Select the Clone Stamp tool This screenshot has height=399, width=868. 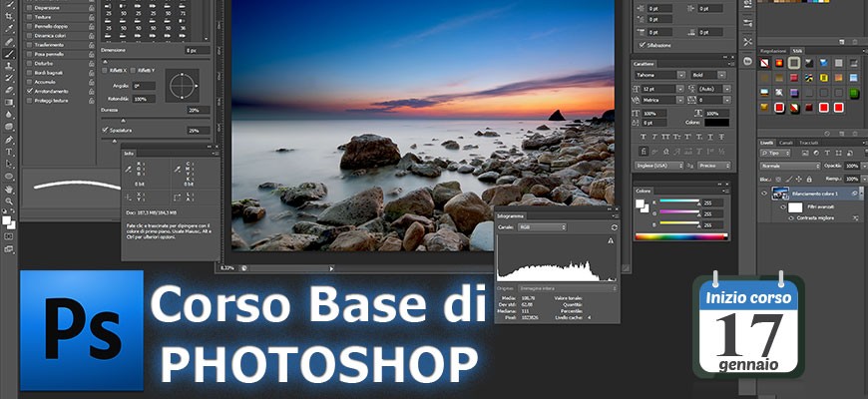click(9, 66)
